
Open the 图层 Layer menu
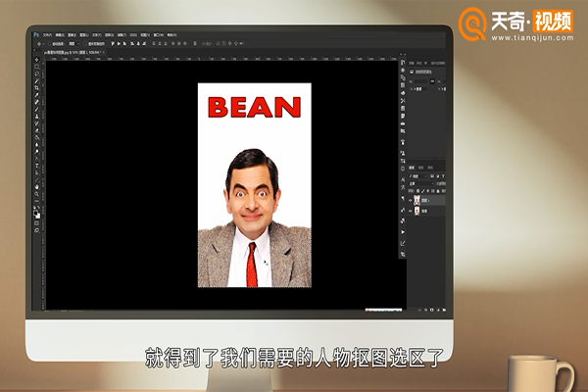coord(83,35)
